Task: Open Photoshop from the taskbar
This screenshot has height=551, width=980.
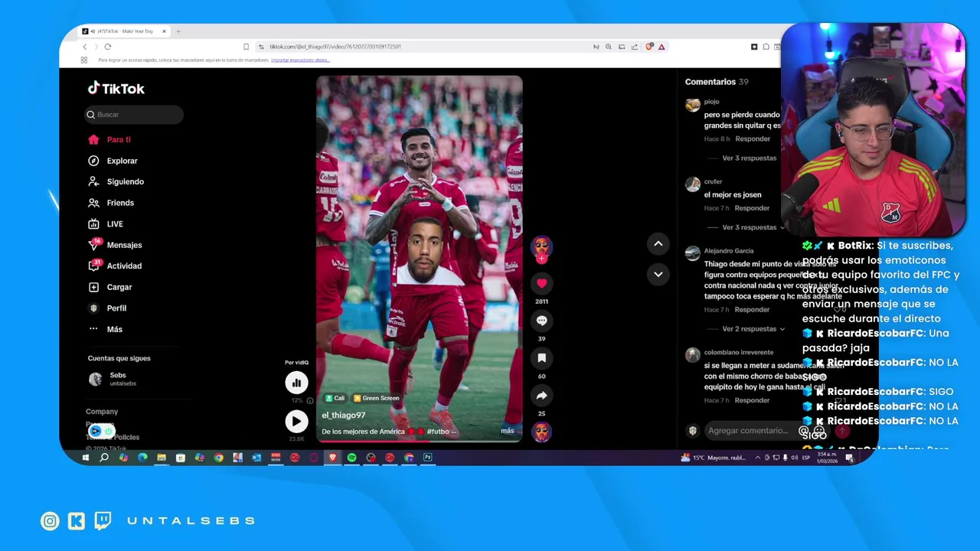Action: pyautogui.click(x=428, y=458)
